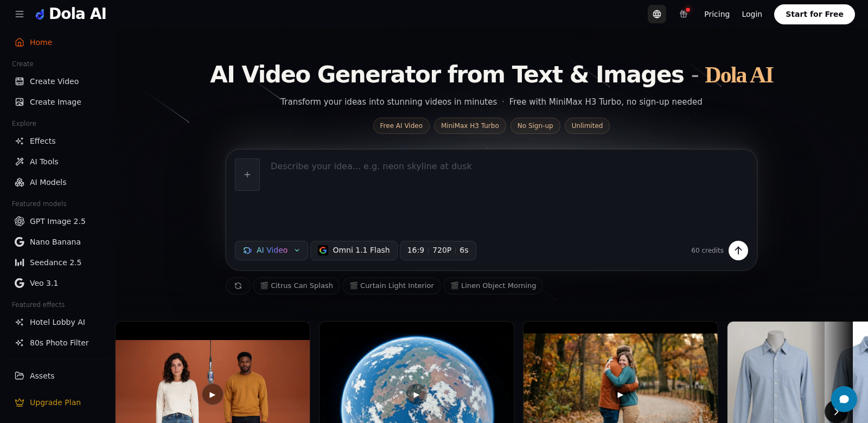Refresh the prompt suggestions

238,286
